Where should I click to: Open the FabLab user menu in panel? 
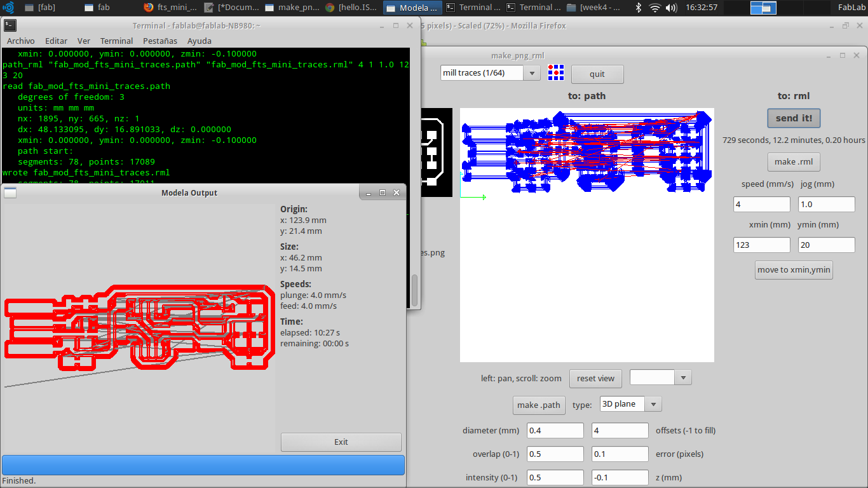click(x=851, y=8)
